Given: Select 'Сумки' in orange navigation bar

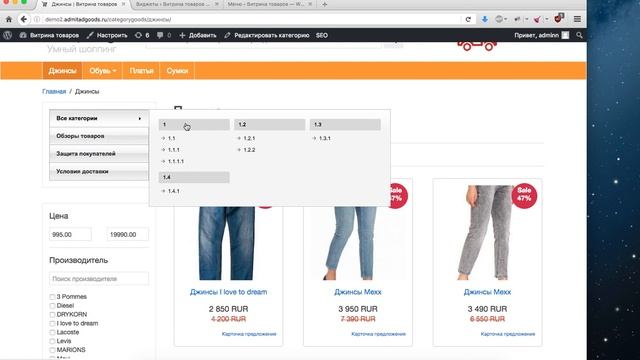Looking at the screenshot, I should coord(177,71).
